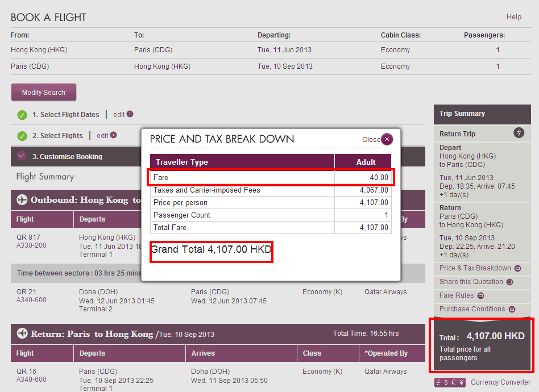This screenshot has width=539, height=392.
Task: Click the Outbound airplane icon
Action: 23,200
